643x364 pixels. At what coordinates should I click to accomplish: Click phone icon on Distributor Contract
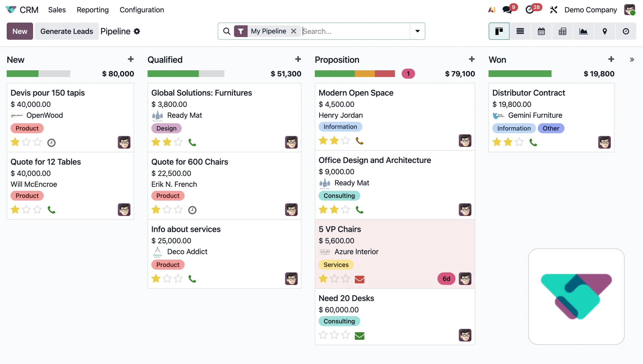(533, 143)
